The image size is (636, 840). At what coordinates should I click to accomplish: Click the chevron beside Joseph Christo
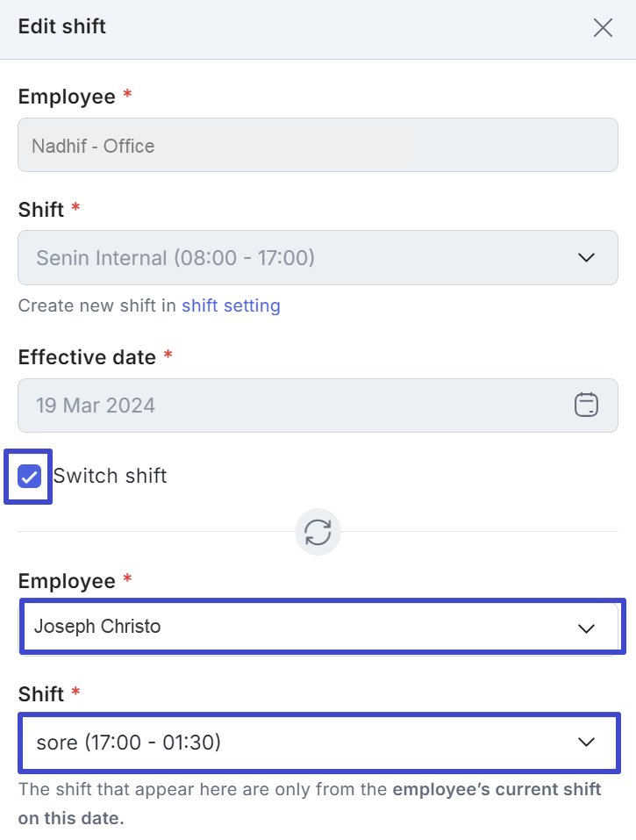[586, 626]
